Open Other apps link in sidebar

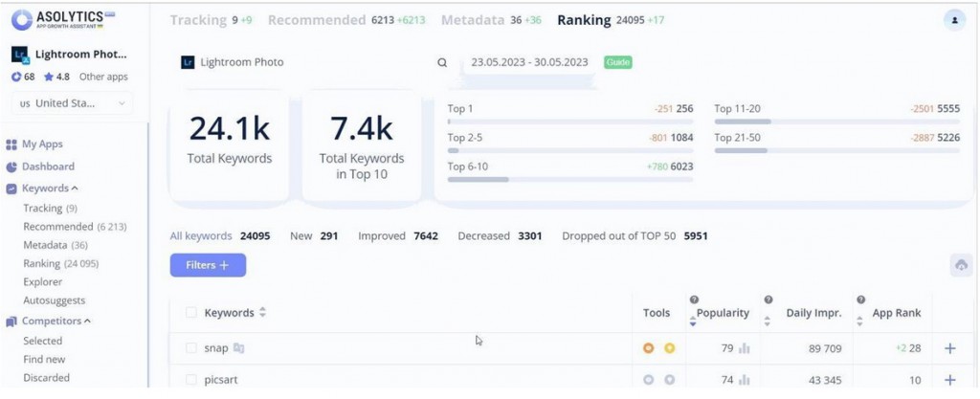tap(103, 78)
